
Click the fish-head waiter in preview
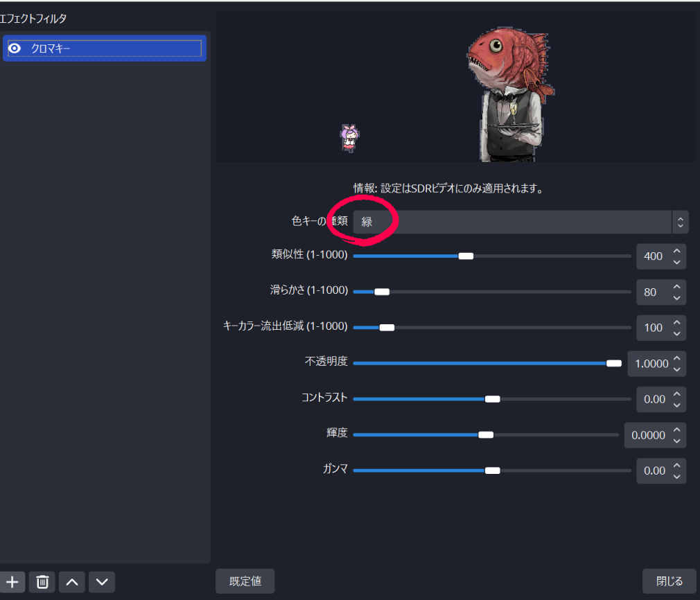point(511,95)
